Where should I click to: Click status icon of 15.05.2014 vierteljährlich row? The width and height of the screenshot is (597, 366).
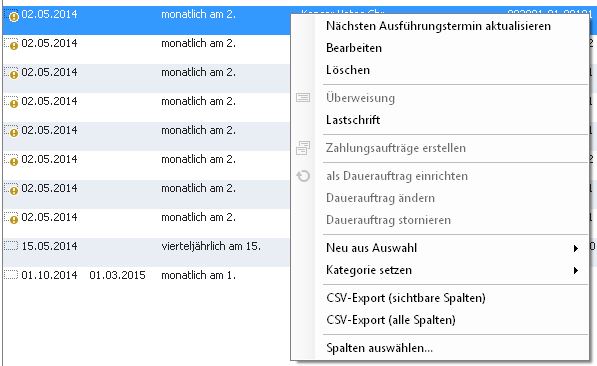11,246
